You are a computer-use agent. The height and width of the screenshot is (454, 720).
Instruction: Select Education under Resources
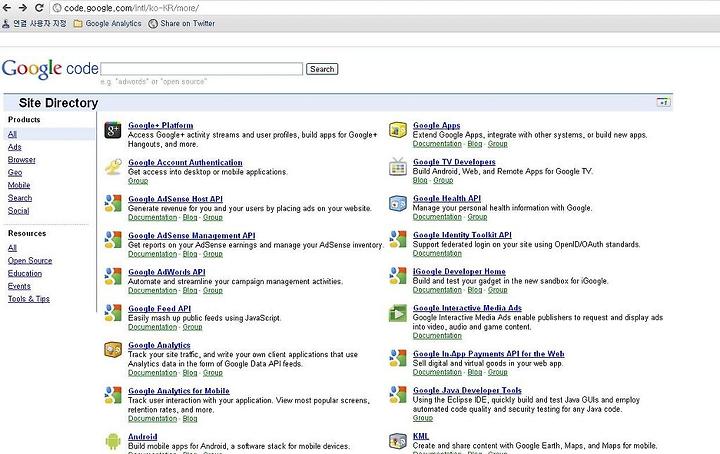pyautogui.click(x=25, y=273)
